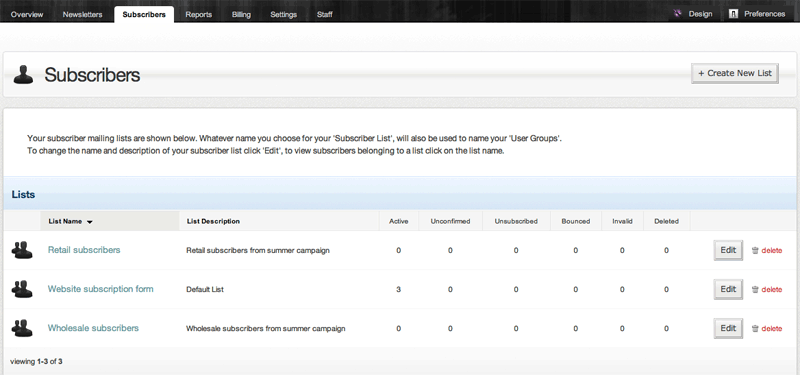Click the Unconfirmed column header
This screenshot has height=375, width=800.
[x=450, y=221]
